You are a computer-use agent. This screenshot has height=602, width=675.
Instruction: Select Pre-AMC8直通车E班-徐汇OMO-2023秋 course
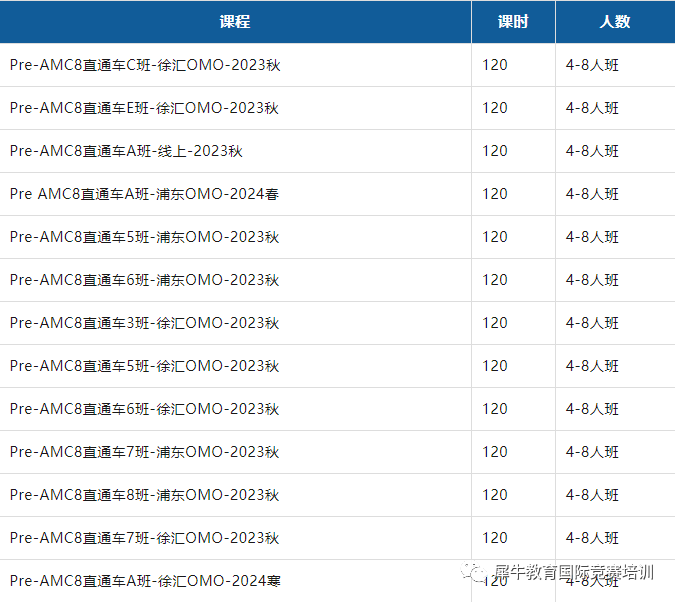pos(144,108)
